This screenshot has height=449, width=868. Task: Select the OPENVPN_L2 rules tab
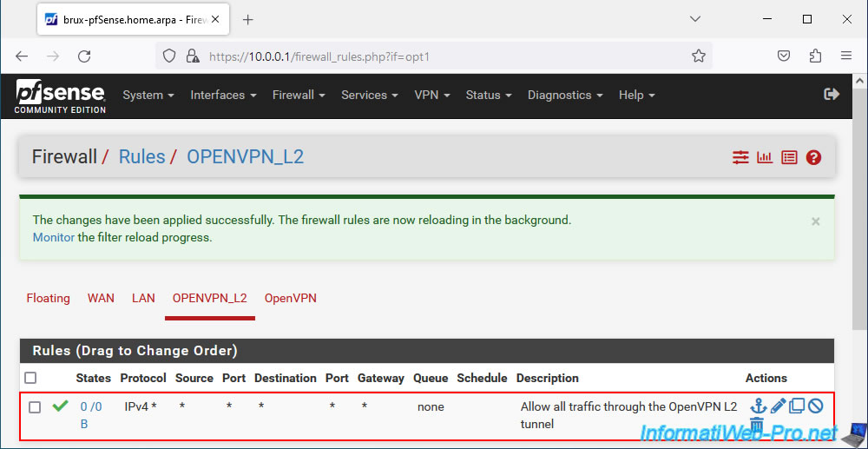(210, 299)
